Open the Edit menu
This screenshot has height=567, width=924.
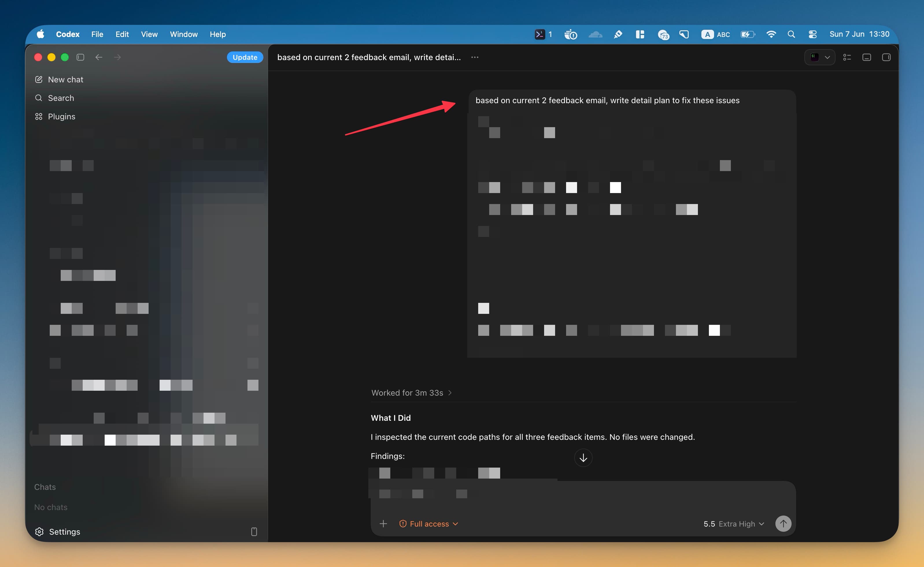[x=122, y=34]
